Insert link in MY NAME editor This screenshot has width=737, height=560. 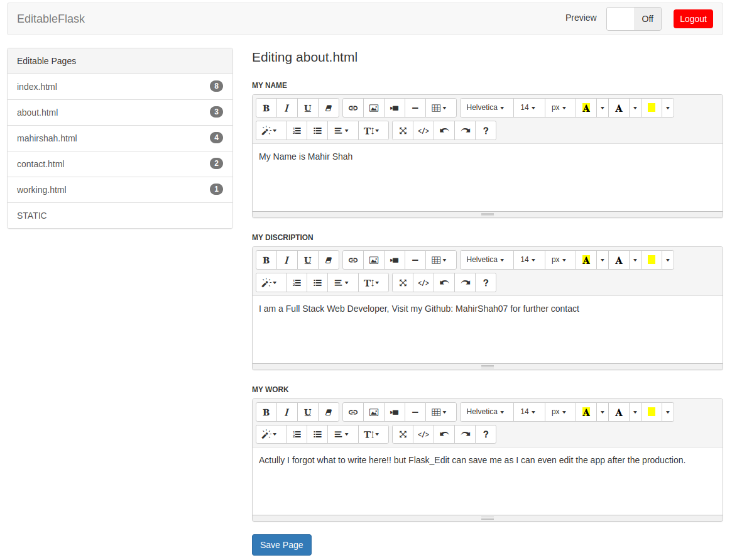tap(353, 108)
